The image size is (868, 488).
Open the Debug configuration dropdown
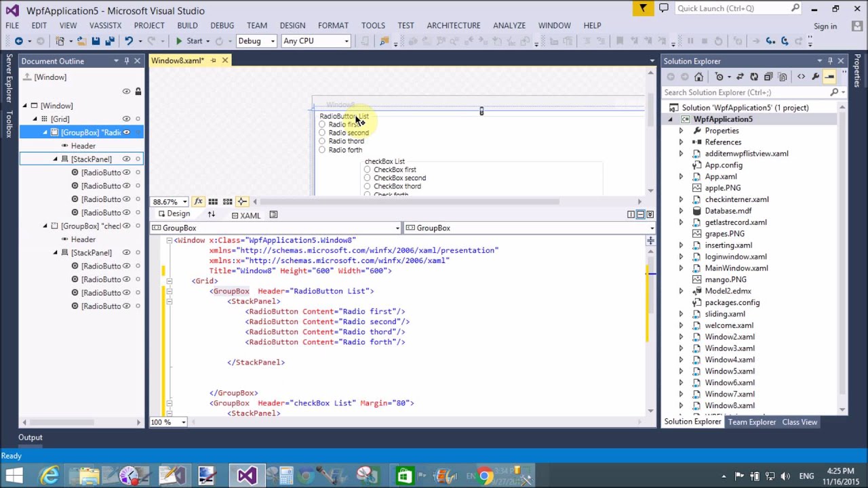pyautogui.click(x=273, y=41)
